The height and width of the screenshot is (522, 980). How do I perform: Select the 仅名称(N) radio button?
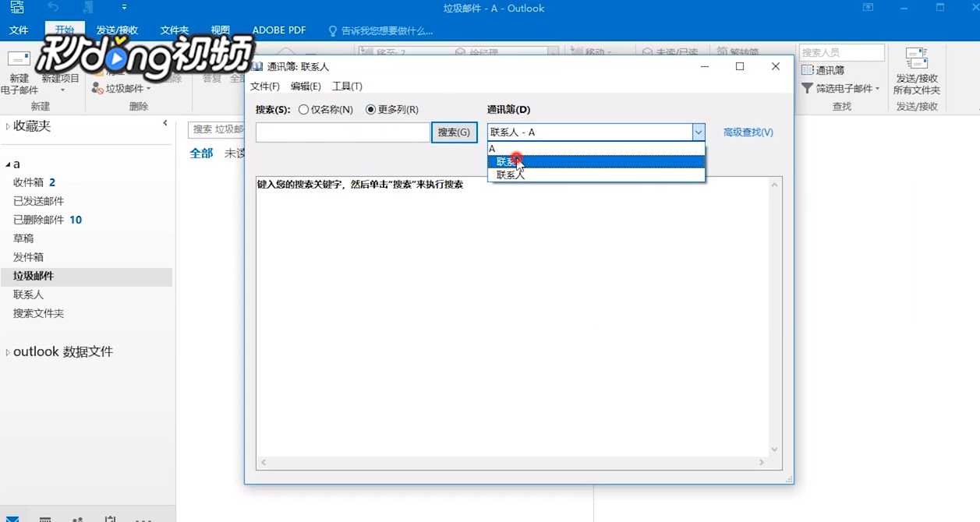pos(303,109)
